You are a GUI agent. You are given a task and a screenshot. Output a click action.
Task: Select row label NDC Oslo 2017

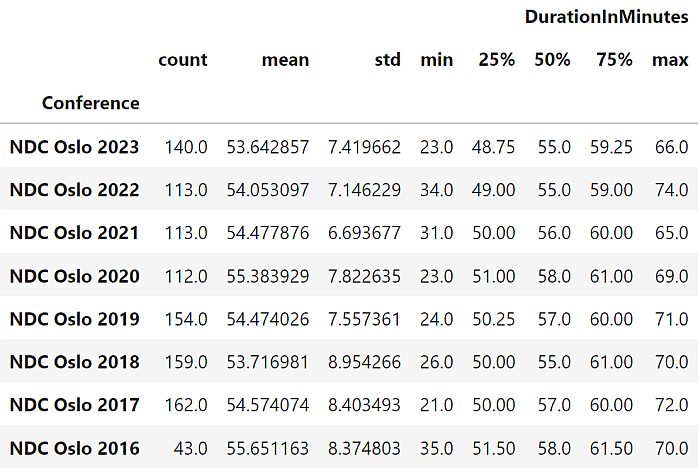(75, 405)
